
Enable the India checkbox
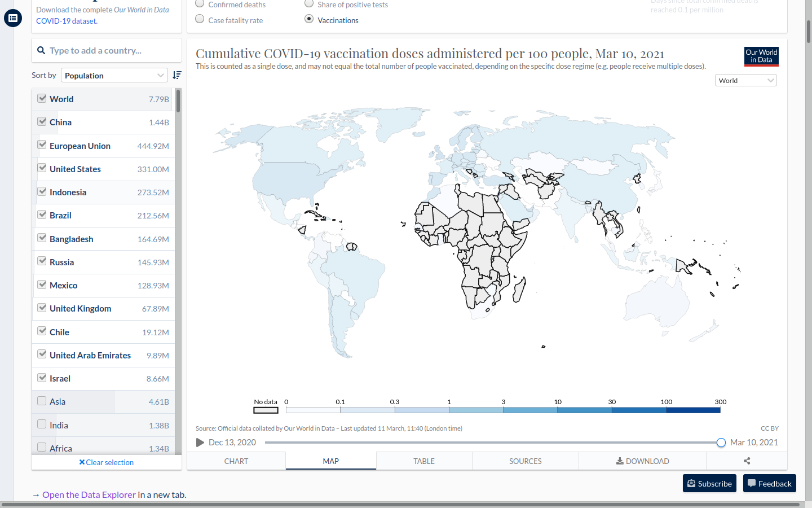click(42, 424)
